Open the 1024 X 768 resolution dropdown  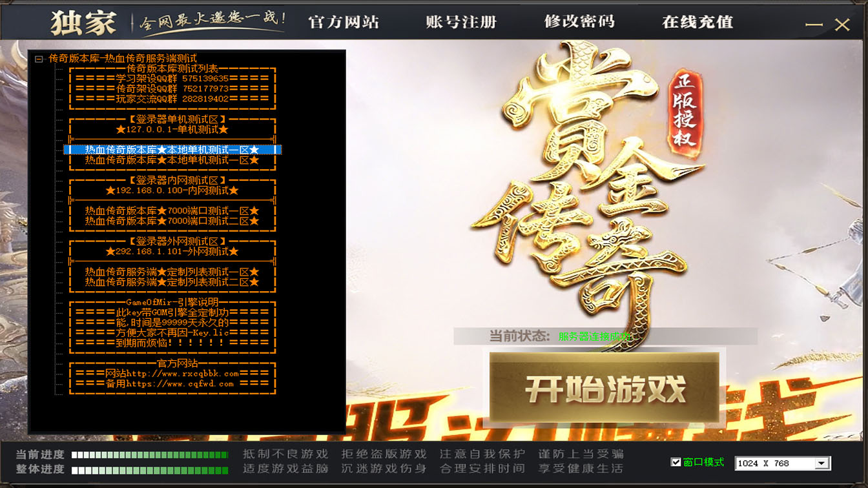tap(821, 463)
